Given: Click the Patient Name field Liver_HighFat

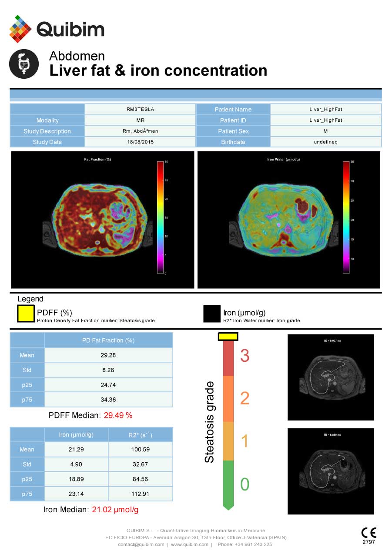Looking at the screenshot, I should pos(326,109).
